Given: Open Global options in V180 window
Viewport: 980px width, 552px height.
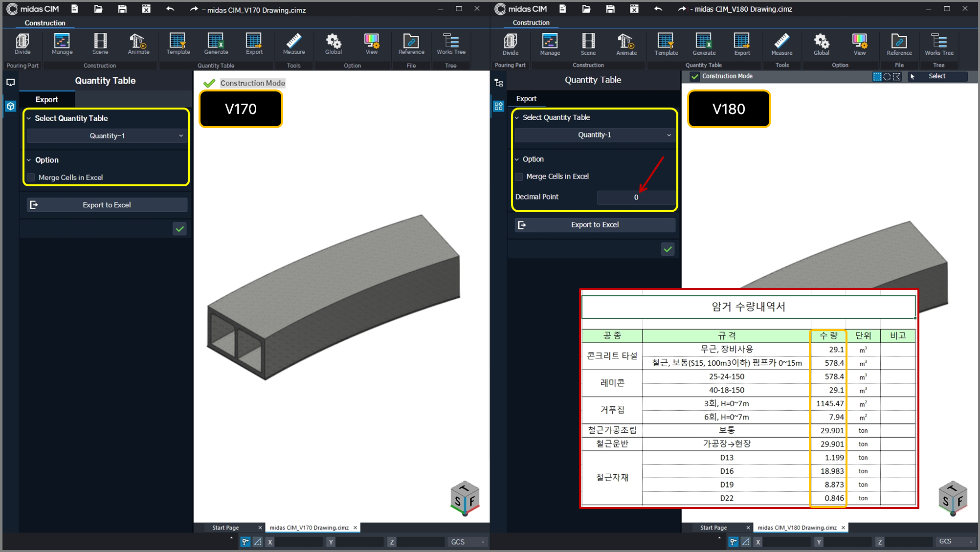Looking at the screenshot, I should (822, 44).
